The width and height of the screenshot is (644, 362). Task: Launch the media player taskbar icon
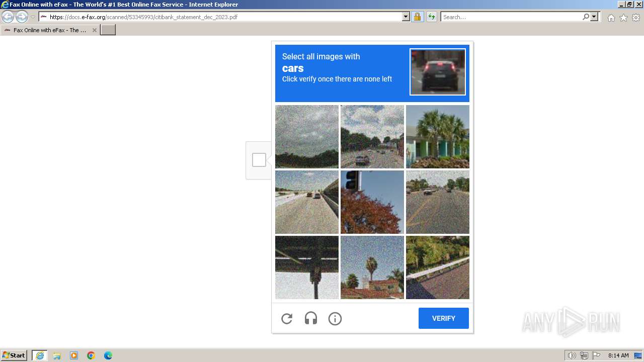point(74,355)
